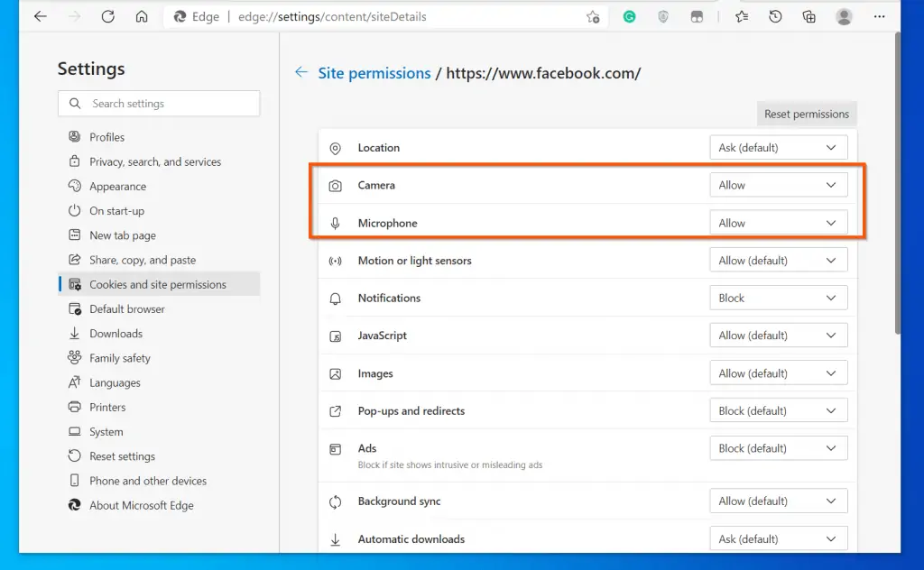924x570 pixels.
Task: Open the browser history icon
Action: [775, 17]
